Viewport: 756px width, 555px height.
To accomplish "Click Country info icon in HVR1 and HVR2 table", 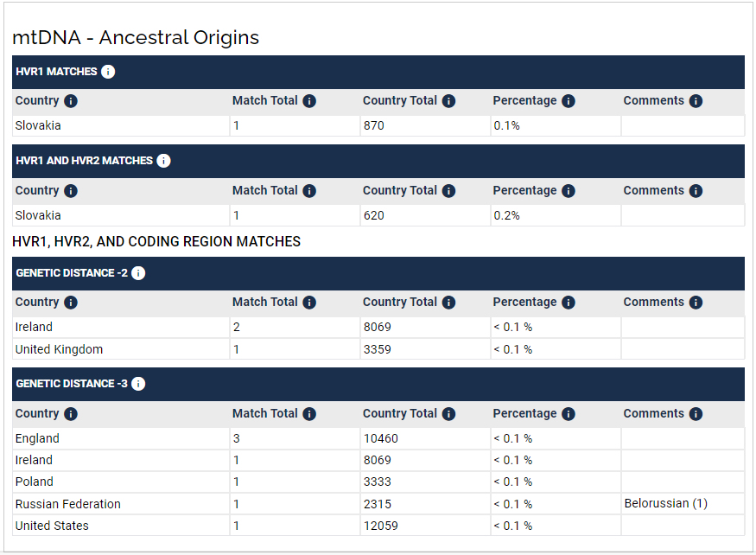I will point(69,190).
